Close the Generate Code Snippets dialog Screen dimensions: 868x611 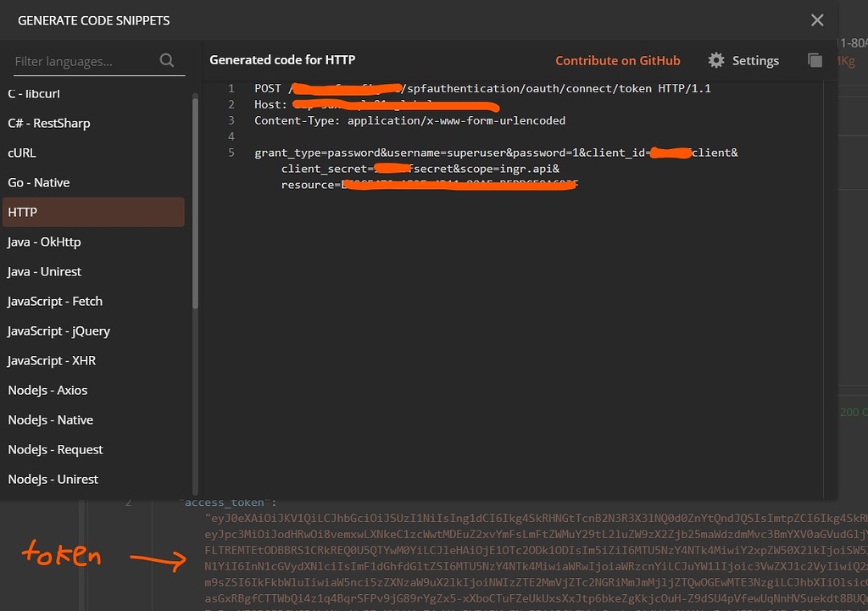click(x=816, y=19)
